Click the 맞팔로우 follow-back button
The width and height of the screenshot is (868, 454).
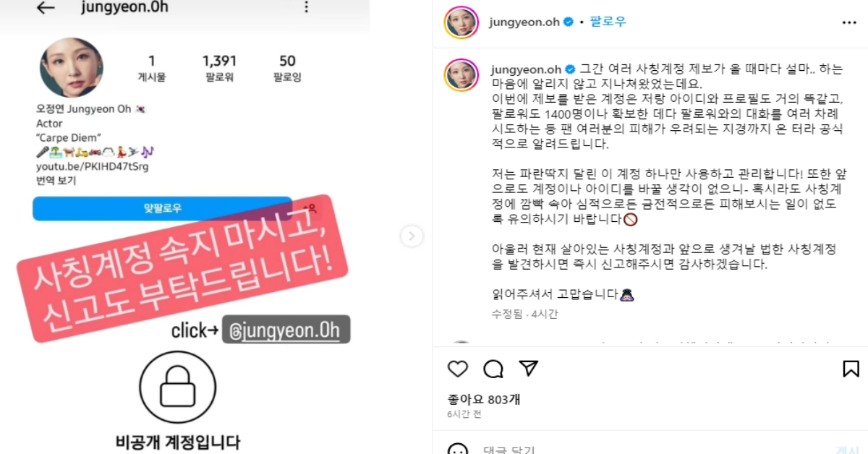162,208
